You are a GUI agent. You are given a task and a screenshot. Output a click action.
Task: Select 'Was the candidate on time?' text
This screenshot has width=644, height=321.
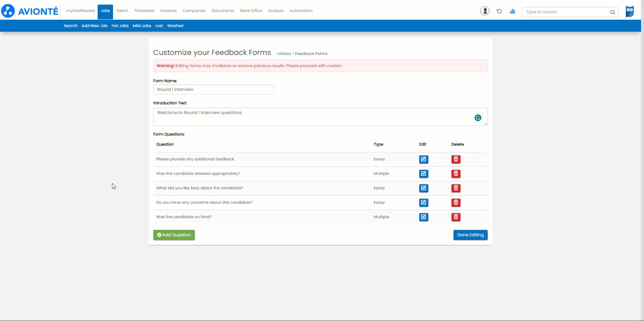(x=184, y=217)
